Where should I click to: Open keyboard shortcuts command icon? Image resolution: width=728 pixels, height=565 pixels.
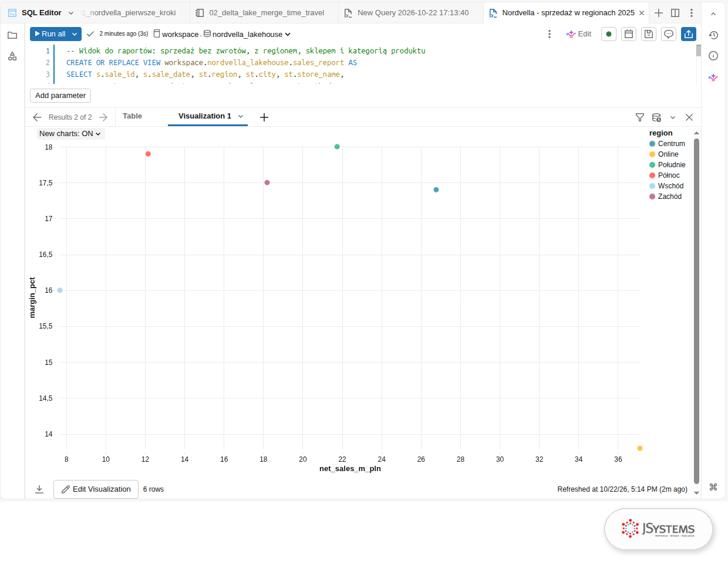point(713,487)
